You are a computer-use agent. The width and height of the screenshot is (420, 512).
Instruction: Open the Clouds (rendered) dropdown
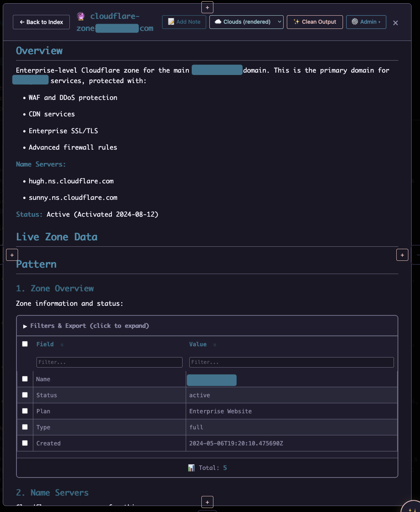point(246,22)
